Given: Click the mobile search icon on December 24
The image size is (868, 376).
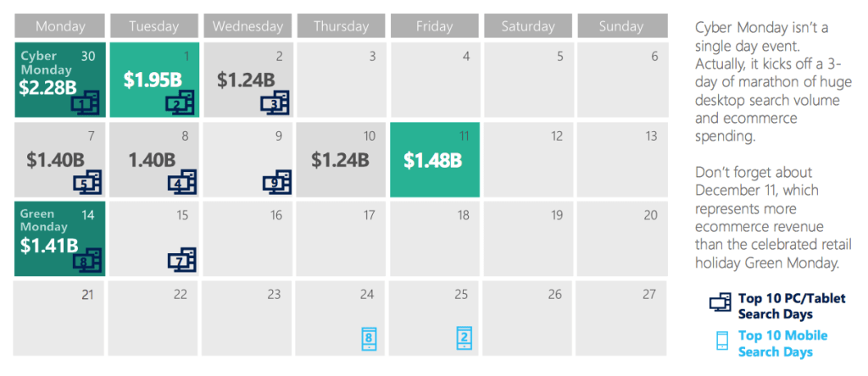Looking at the screenshot, I should (368, 338).
